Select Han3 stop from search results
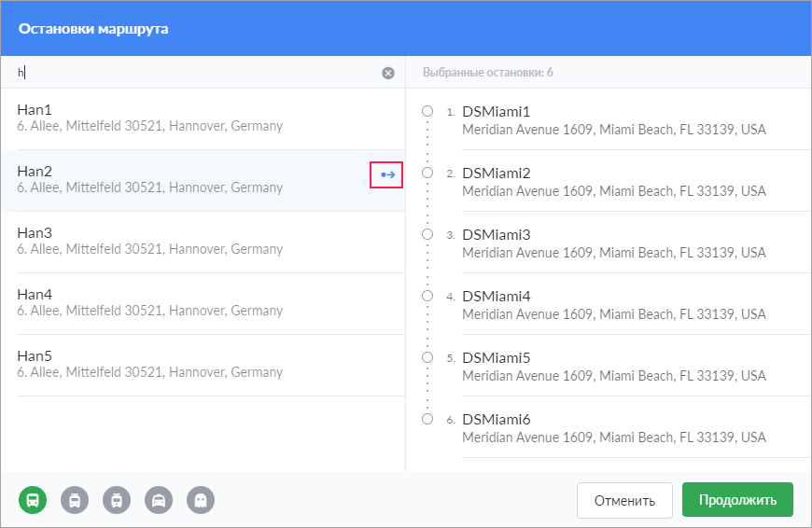812x528 pixels. (x=203, y=243)
